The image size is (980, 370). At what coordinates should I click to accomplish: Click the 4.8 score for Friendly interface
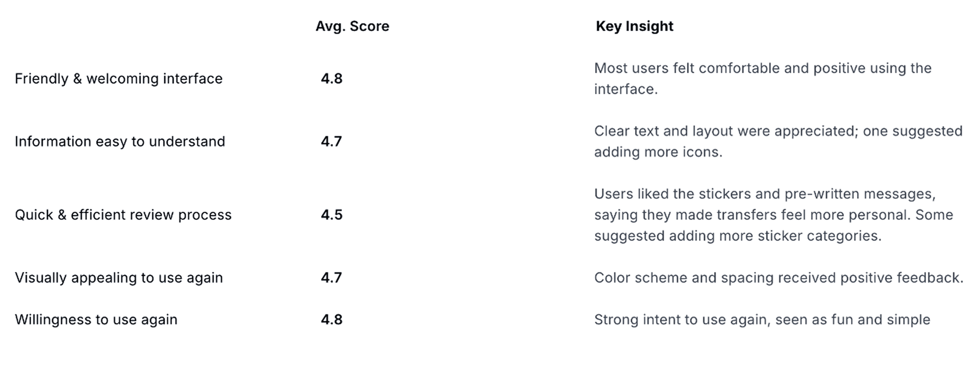(332, 79)
